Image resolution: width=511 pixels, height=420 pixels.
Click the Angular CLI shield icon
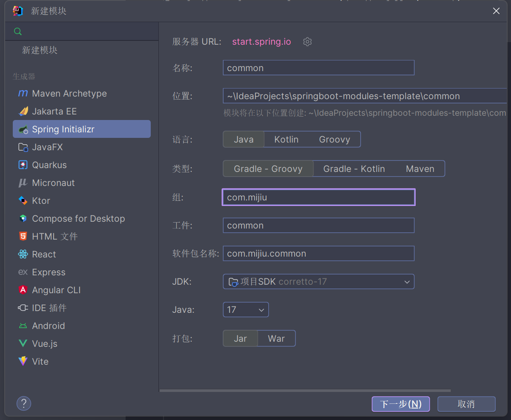coord(23,290)
